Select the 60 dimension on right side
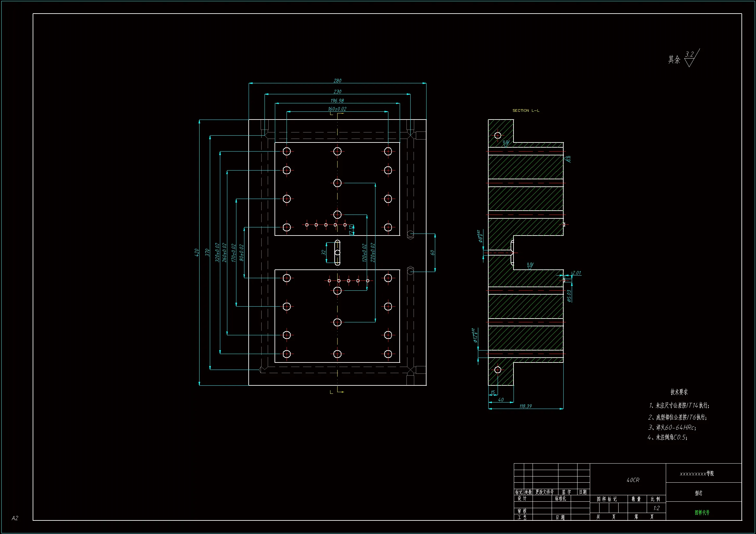This screenshot has height=534, width=756. tap(432, 253)
